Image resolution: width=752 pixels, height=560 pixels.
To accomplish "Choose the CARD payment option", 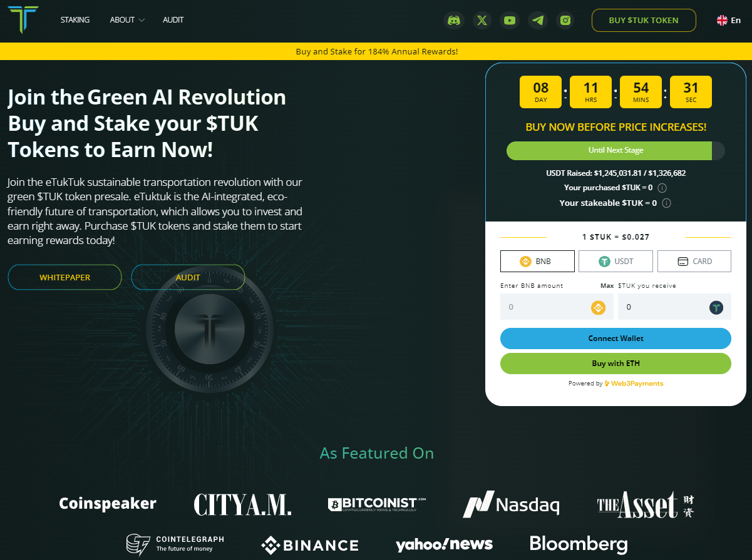I will coord(694,262).
